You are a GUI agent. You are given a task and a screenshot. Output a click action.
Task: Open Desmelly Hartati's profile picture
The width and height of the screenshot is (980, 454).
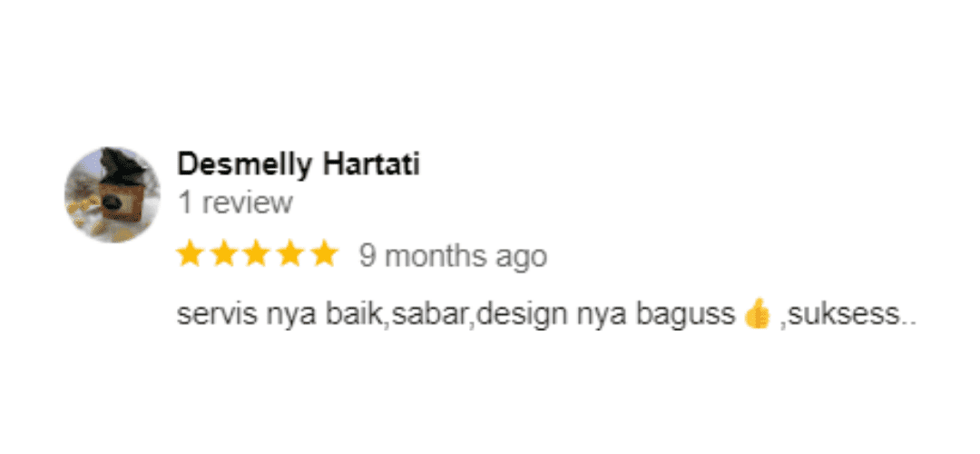click(x=113, y=194)
